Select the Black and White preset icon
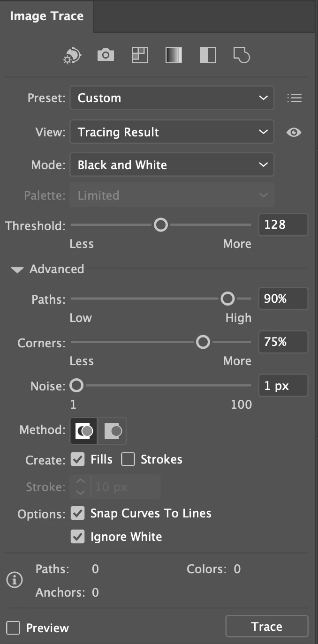The width and height of the screenshot is (318, 644). click(208, 55)
